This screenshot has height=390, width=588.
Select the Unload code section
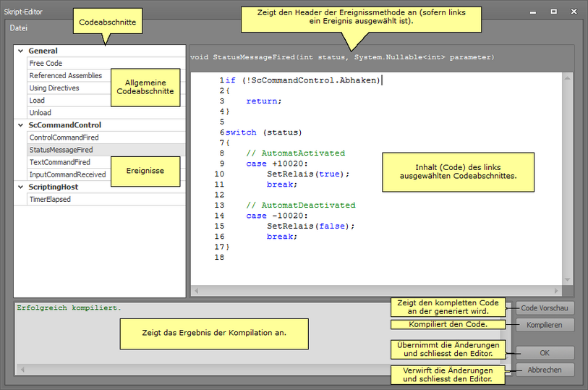click(x=106, y=113)
